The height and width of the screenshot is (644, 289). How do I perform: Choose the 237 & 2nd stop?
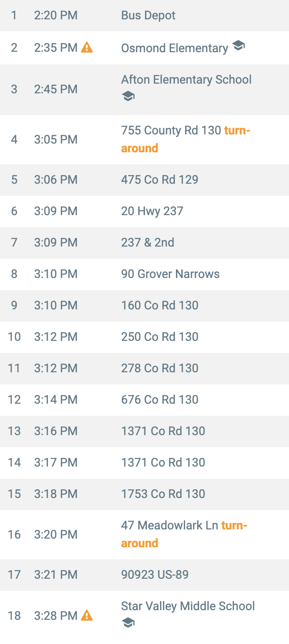144,243
